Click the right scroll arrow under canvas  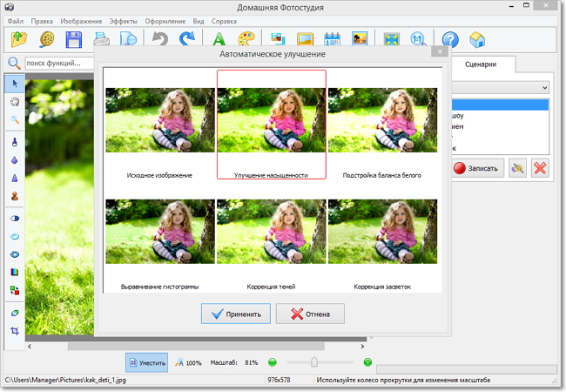point(362,346)
